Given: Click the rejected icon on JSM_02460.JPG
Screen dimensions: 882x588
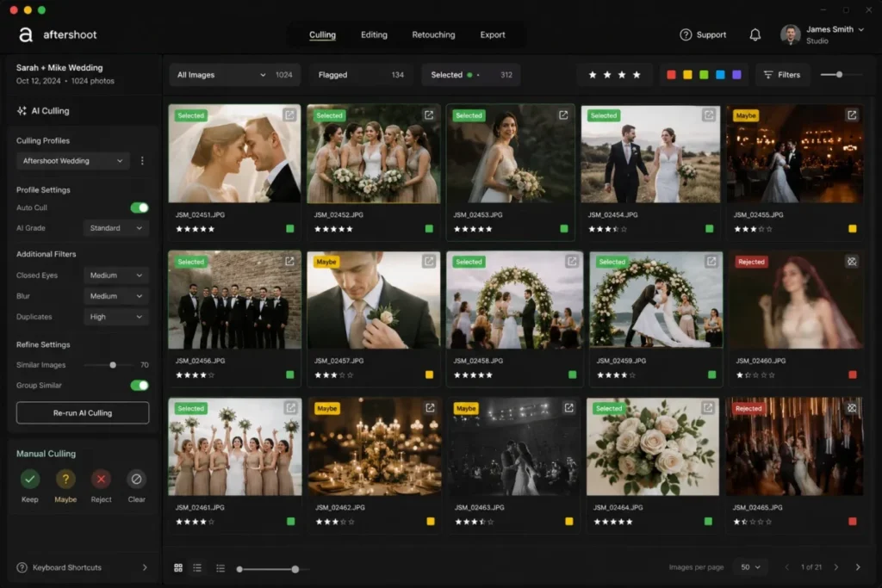Looking at the screenshot, I should (x=852, y=262).
